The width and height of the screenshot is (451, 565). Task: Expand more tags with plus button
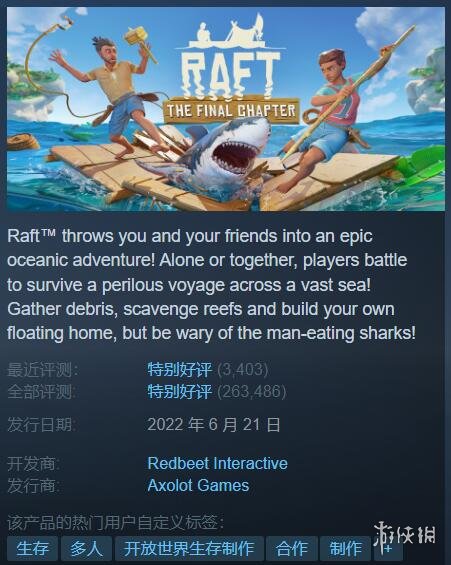(388, 548)
